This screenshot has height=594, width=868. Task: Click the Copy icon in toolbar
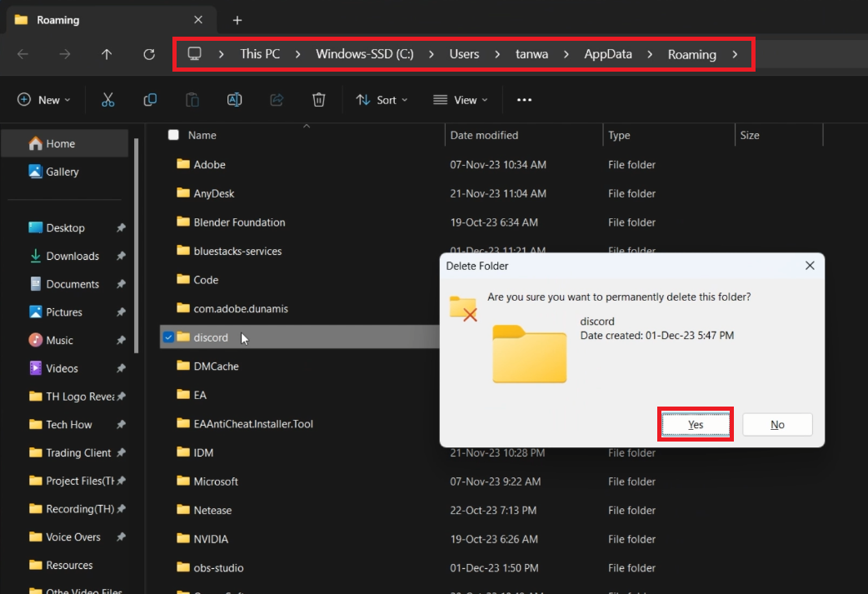(x=150, y=100)
